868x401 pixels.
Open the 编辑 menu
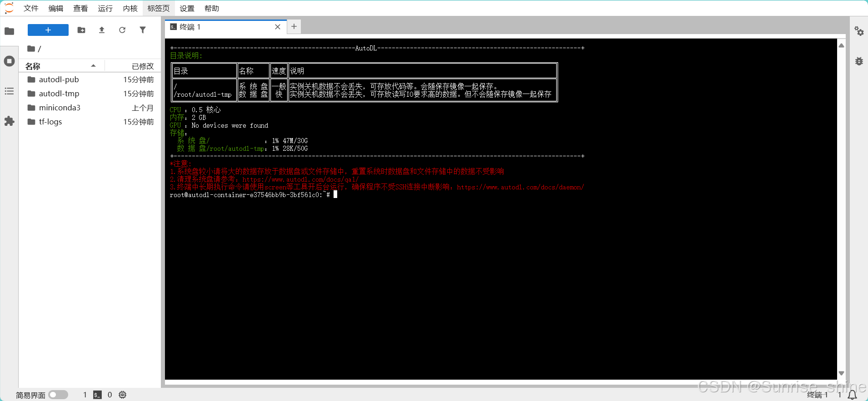coord(56,8)
